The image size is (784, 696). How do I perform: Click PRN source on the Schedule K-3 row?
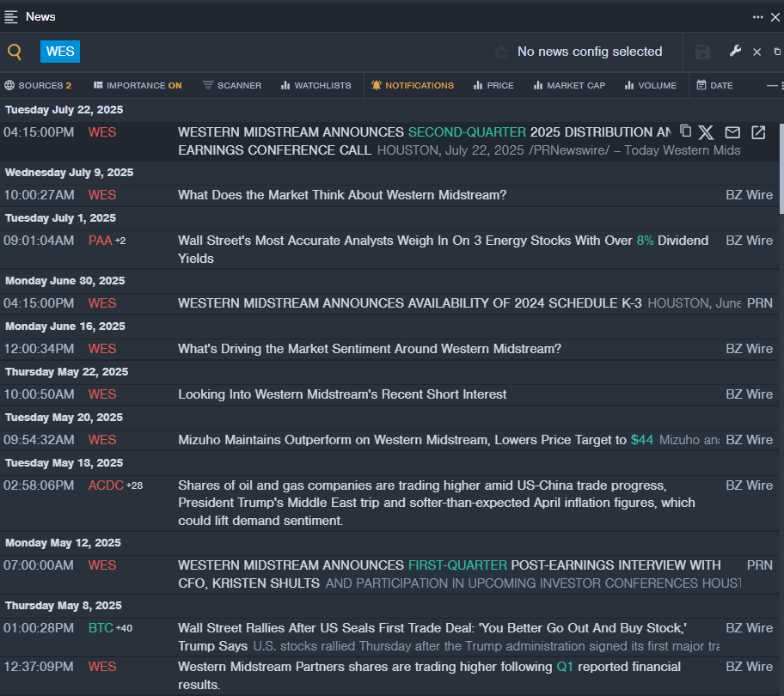[760, 303]
